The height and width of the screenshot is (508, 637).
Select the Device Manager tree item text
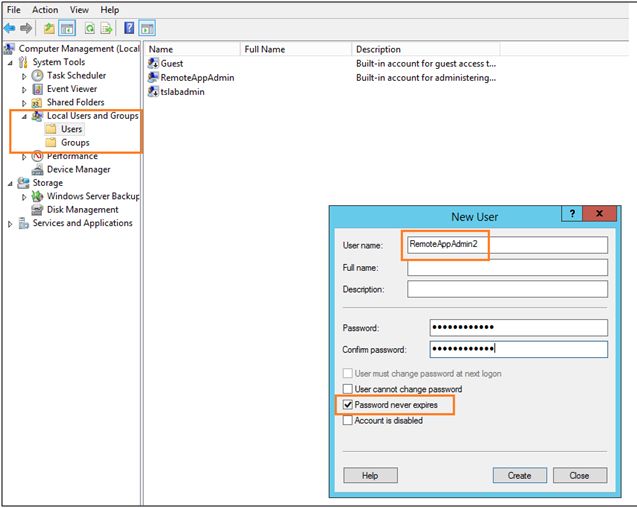click(x=78, y=169)
